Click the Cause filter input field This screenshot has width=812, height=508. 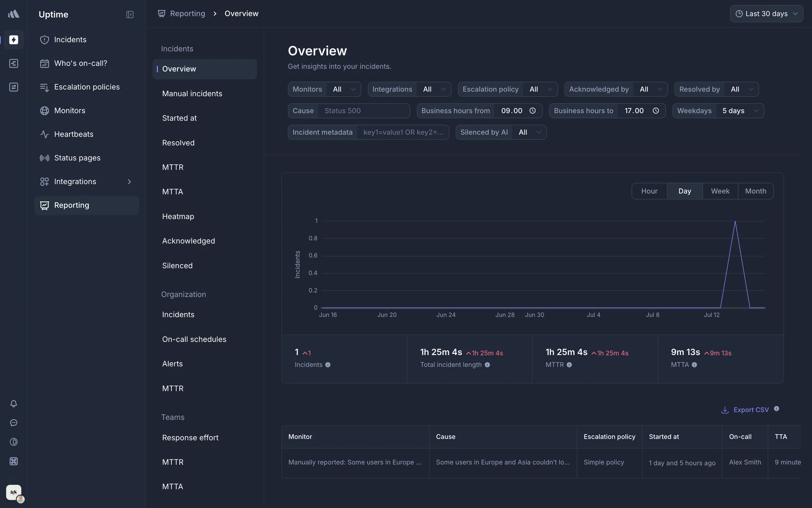[364, 111]
